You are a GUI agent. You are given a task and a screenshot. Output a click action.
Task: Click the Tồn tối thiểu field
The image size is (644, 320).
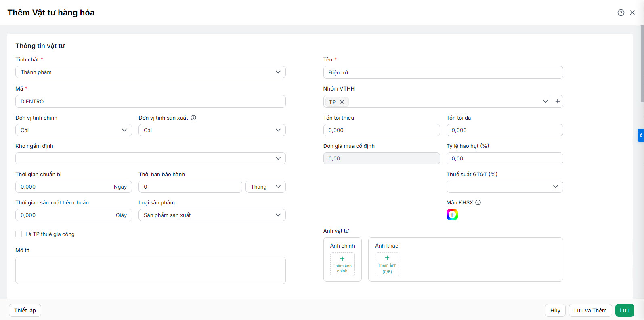pyautogui.click(x=382, y=130)
